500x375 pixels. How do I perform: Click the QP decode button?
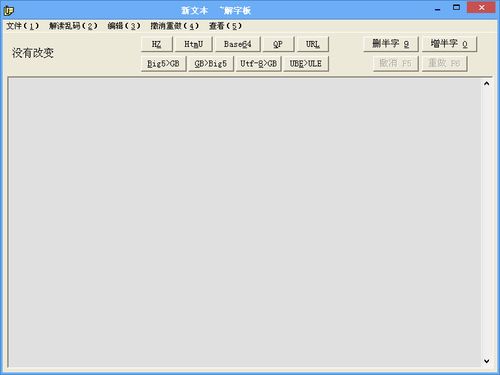(278, 44)
